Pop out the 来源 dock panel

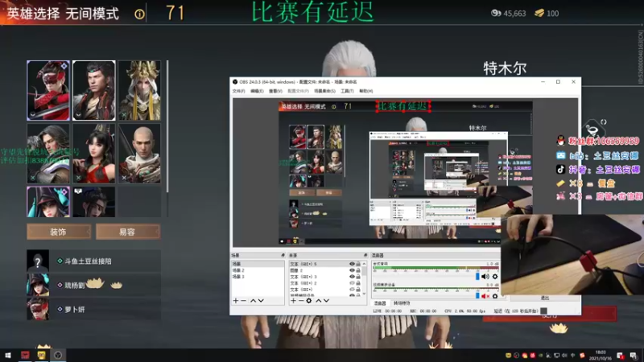click(365, 255)
